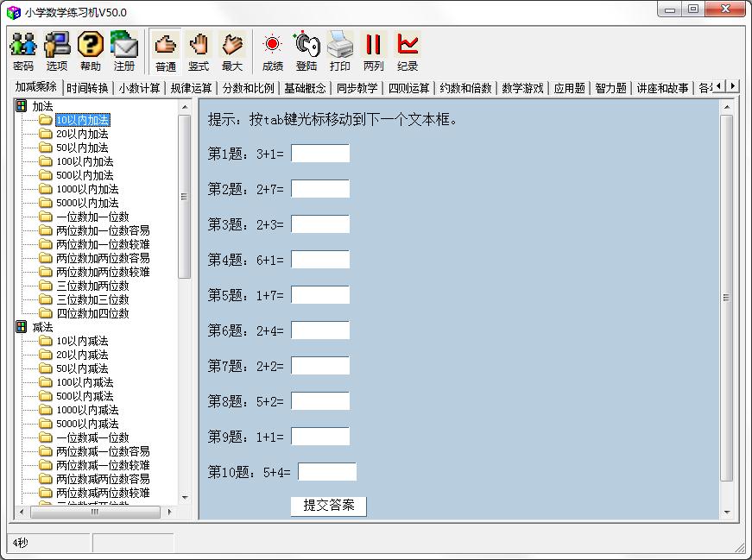Select 10以内减法 tree item

click(x=83, y=341)
